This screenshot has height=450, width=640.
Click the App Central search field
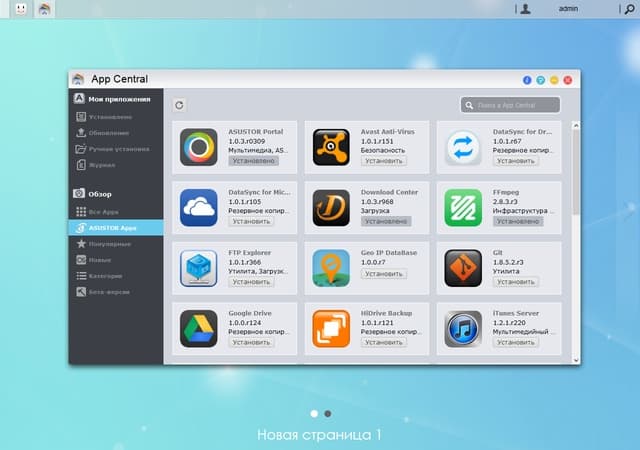[x=510, y=105]
